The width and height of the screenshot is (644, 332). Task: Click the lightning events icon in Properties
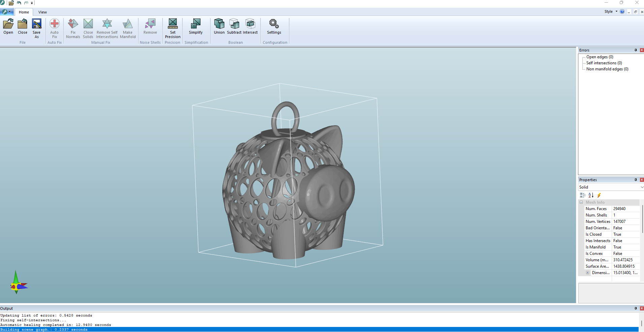click(x=599, y=195)
